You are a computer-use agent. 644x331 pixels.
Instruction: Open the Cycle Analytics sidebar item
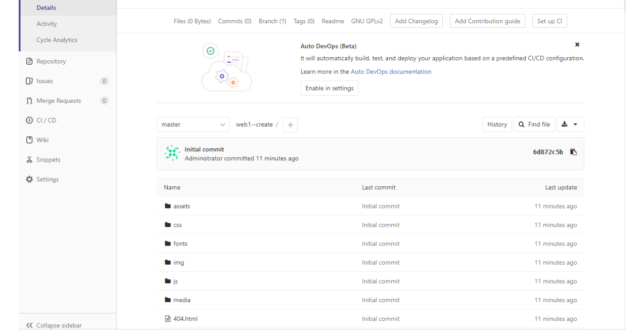coord(57,40)
